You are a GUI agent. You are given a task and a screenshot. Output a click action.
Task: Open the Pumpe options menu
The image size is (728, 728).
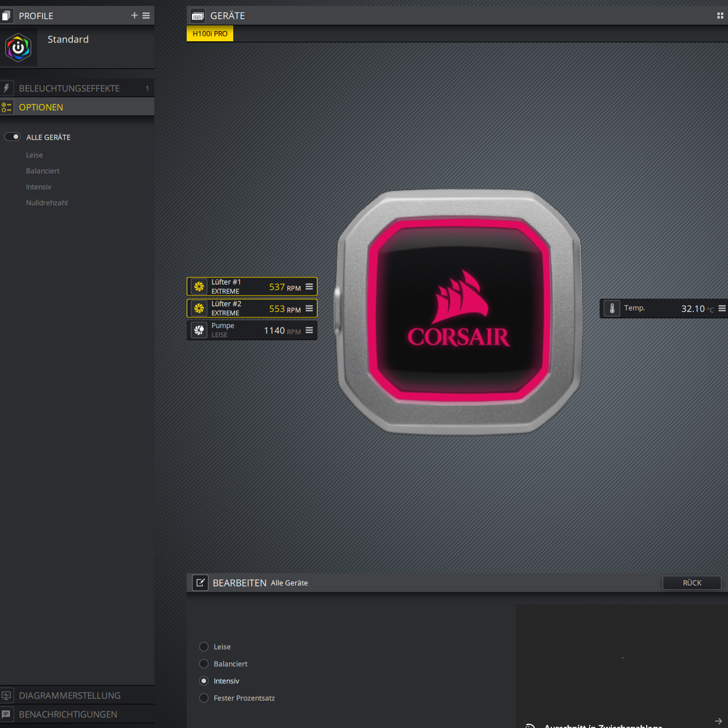click(x=309, y=330)
